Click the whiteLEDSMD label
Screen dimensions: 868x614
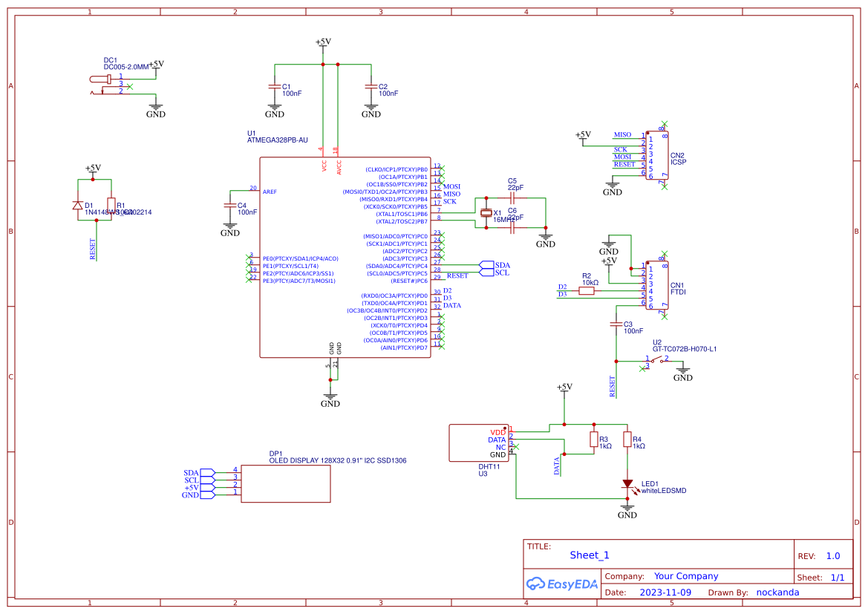pyautogui.click(x=664, y=491)
